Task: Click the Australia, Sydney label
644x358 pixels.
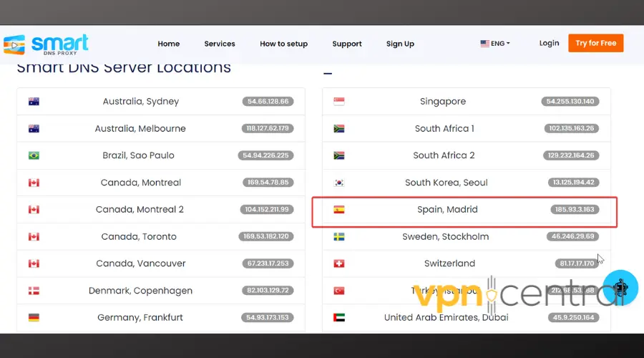Action: pos(141,102)
